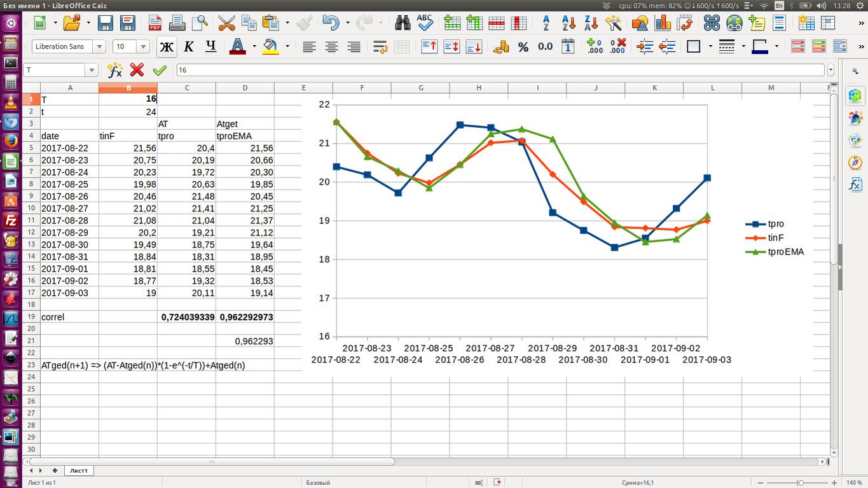The width and height of the screenshot is (868, 488).
Task: Expand the font size dropdown showing 10
Action: click(x=143, y=46)
